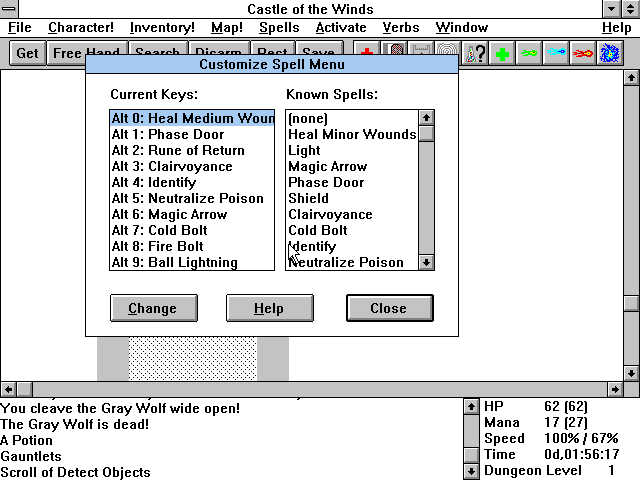Open the Inventory! menu
Screen dimensions: 640x480
pos(162,28)
